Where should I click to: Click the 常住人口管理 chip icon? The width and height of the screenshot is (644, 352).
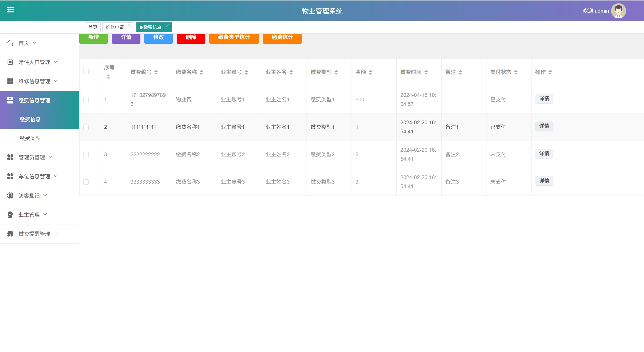(x=10, y=62)
